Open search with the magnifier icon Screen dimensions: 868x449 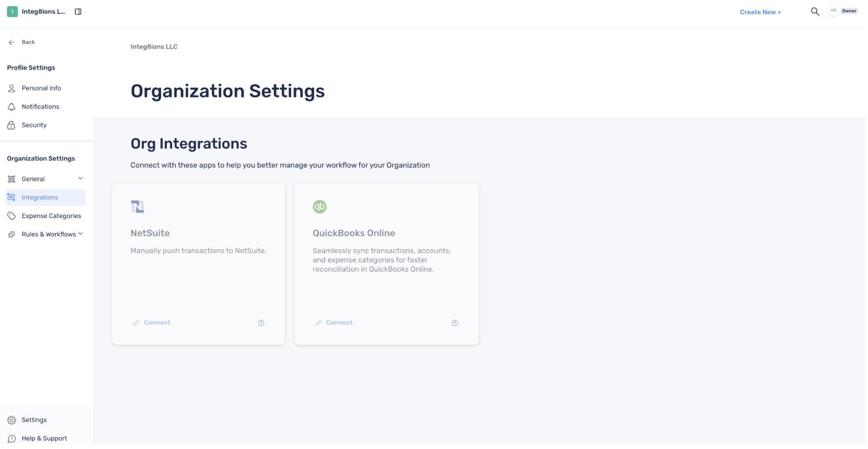[815, 11]
